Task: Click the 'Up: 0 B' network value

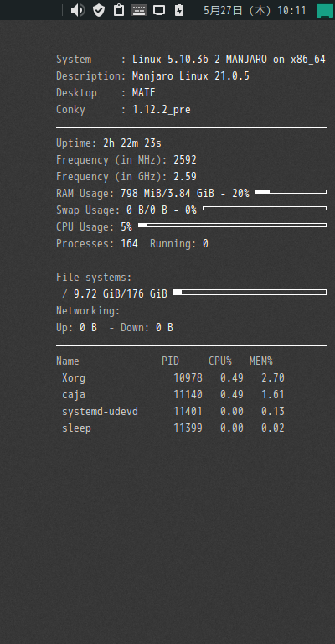Action: pyautogui.click(x=77, y=328)
